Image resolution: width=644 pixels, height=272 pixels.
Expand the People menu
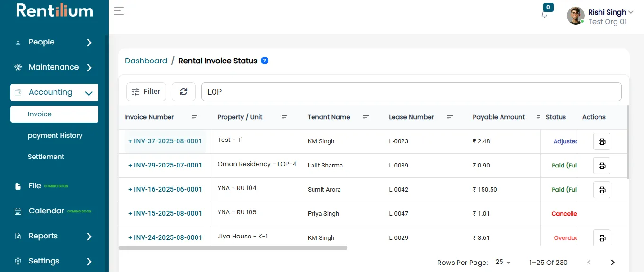54,42
